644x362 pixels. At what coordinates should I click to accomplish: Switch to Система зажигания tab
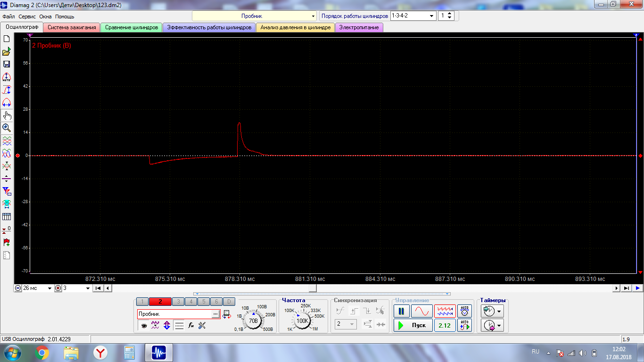coord(72,27)
